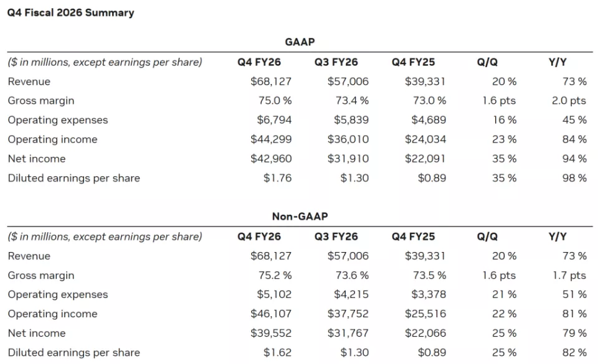Screen dimensions: 598x364
Task: Click GAAP Q3 FY26 net income $31,910
Action: 348,159
